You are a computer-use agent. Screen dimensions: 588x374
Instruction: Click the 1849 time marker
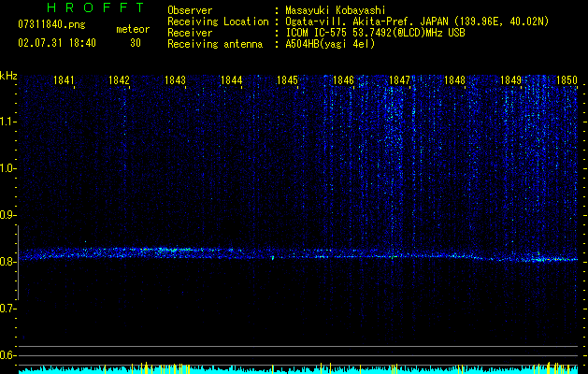(x=511, y=80)
